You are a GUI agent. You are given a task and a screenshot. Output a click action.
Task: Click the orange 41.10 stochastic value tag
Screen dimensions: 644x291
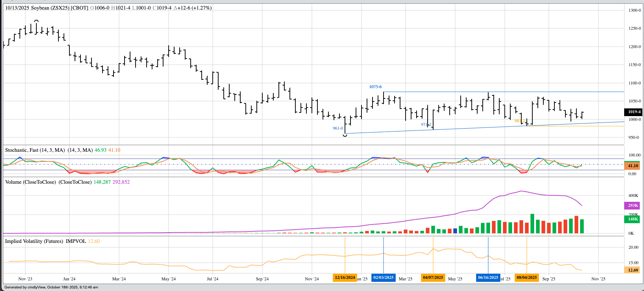click(x=633, y=166)
